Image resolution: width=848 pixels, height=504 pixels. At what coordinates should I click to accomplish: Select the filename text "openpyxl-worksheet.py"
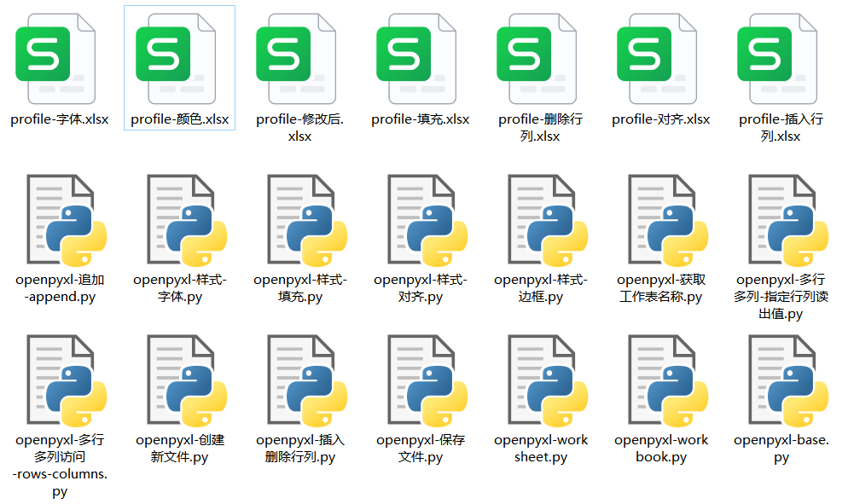point(541,449)
